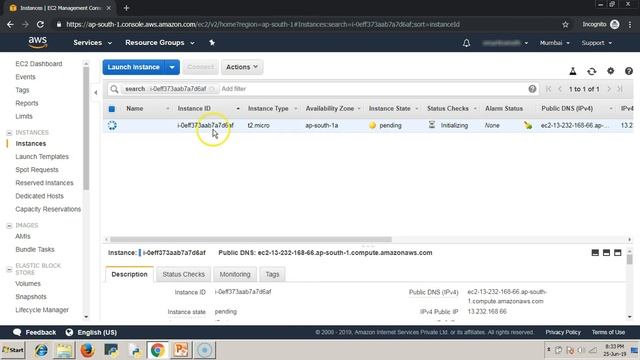Click the t2.micro instance type cell
Screen dimensions: 640x360
pos(258,125)
